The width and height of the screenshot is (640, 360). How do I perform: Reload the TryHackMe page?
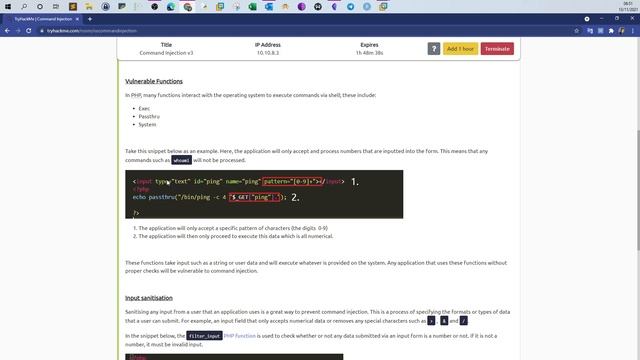[x=29, y=31]
